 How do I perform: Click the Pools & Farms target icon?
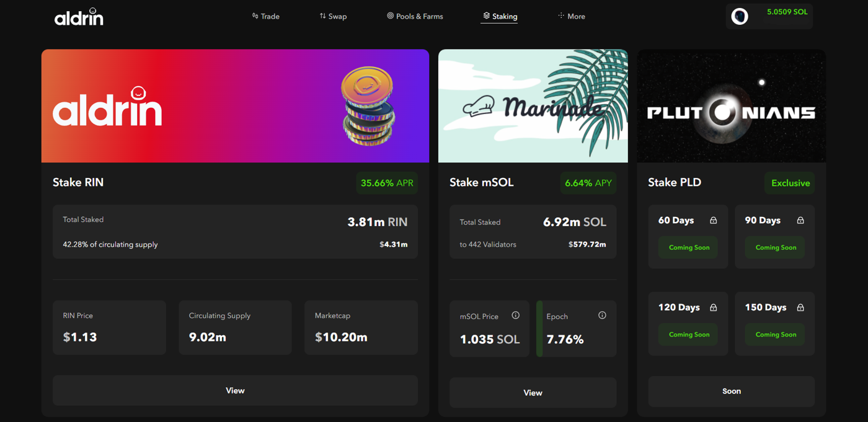pos(390,15)
